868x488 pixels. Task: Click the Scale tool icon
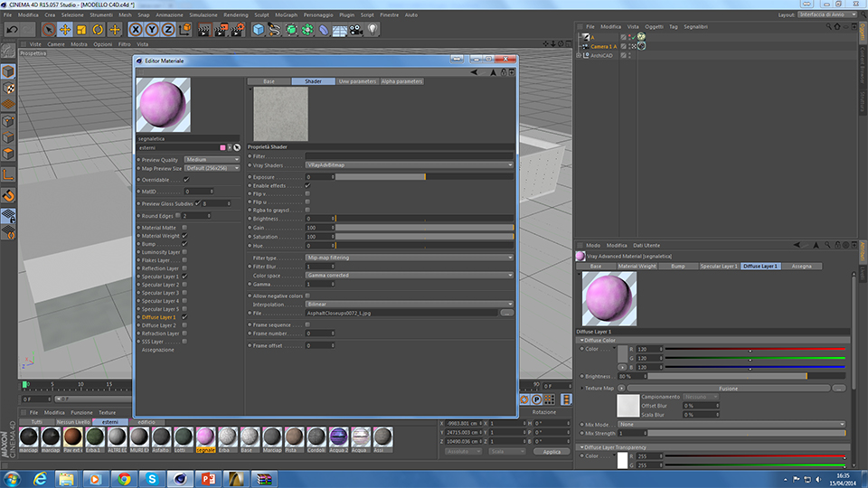pos(81,30)
